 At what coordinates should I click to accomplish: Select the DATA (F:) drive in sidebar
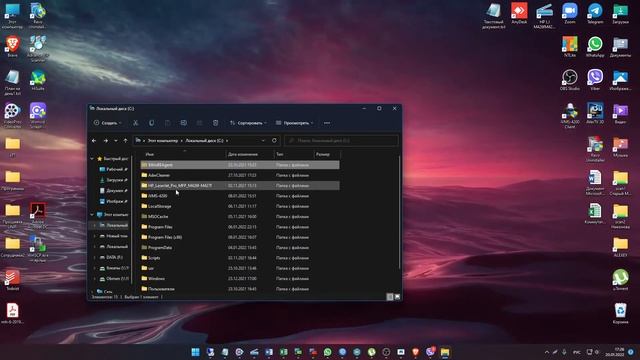tap(114, 257)
